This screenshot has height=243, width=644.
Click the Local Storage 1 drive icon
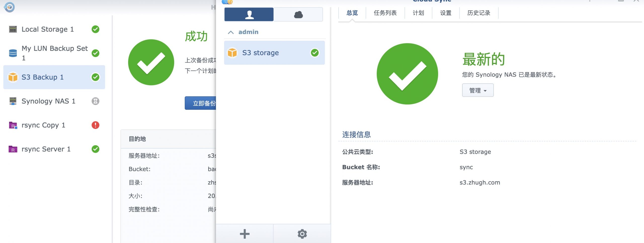13,29
